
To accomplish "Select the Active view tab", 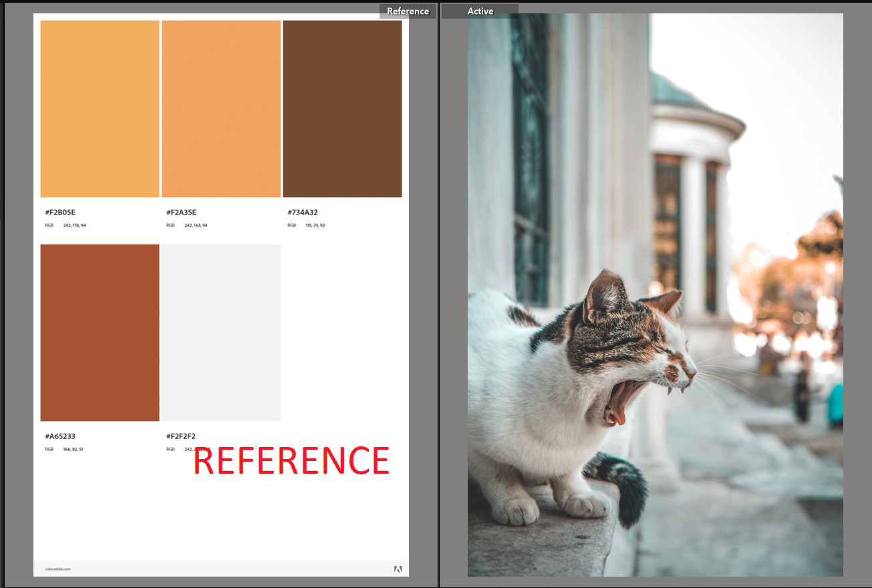I will click(x=480, y=11).
